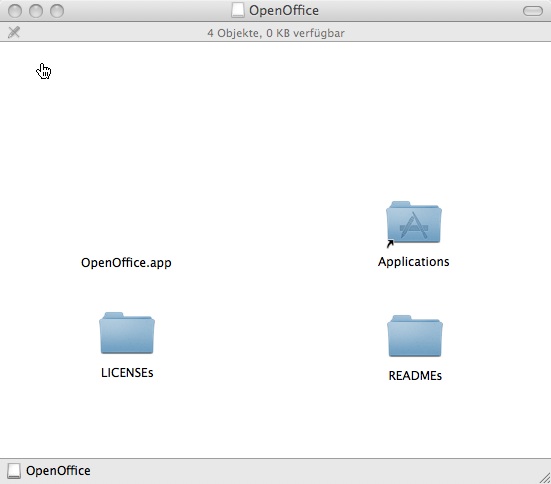Screen dimensions: 551x484
Task: Click the OpenOffice disk icon in path bar
Action: click(14, 471)
